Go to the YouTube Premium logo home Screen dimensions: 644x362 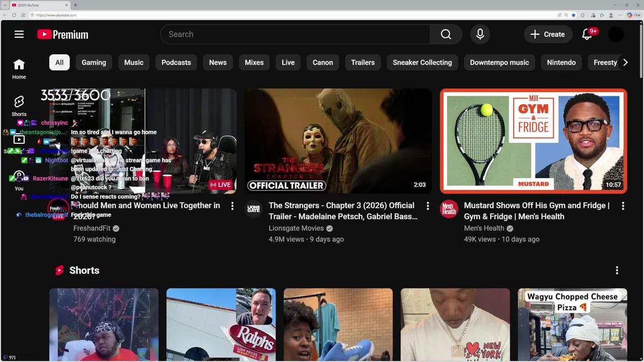pyautogui.click(x=63, y=34)
